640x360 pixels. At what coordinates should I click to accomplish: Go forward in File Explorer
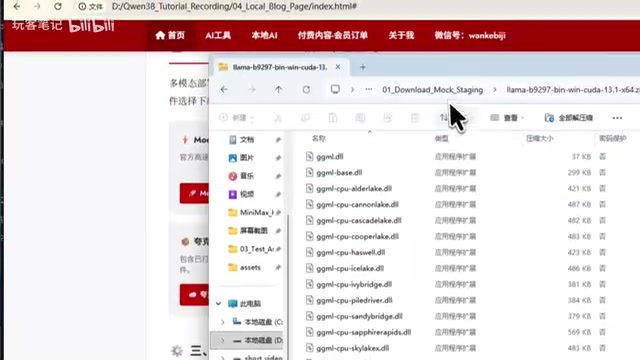point(251,89)
